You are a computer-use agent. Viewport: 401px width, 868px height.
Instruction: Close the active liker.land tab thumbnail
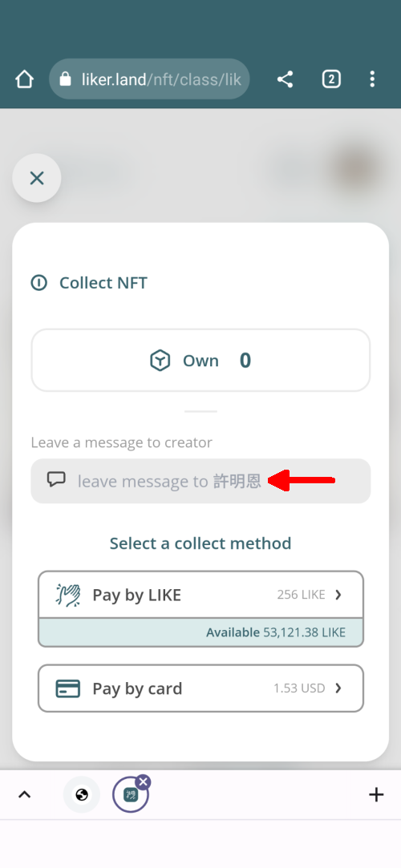(x=143, y=781)
